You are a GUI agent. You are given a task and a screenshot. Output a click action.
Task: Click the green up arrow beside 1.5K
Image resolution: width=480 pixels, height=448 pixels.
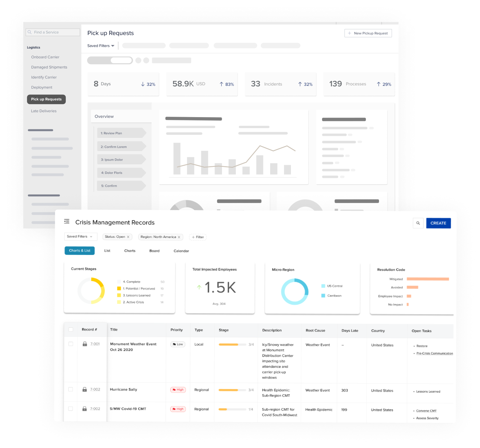(199, 287)
